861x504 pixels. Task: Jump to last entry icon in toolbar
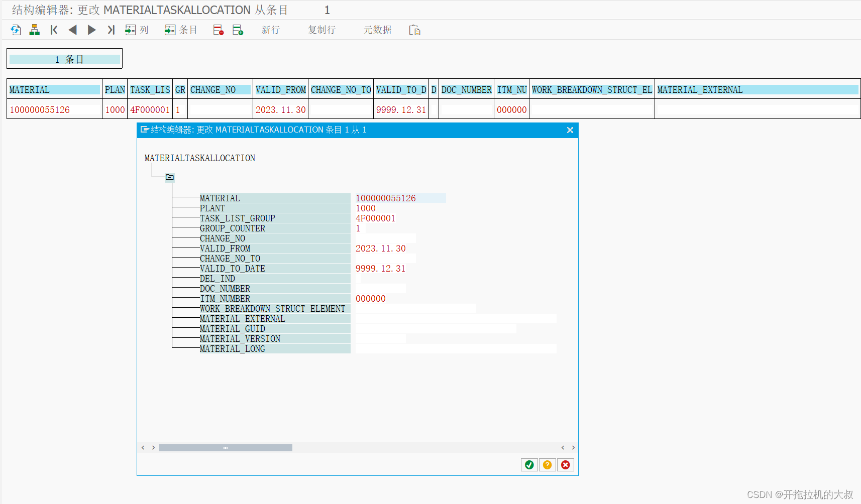point(111,30)
